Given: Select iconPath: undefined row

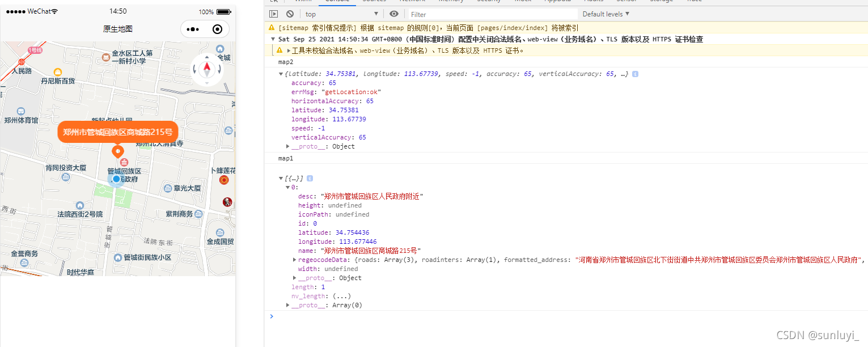Looking at the screenshot, I should [x=333, y=214].
